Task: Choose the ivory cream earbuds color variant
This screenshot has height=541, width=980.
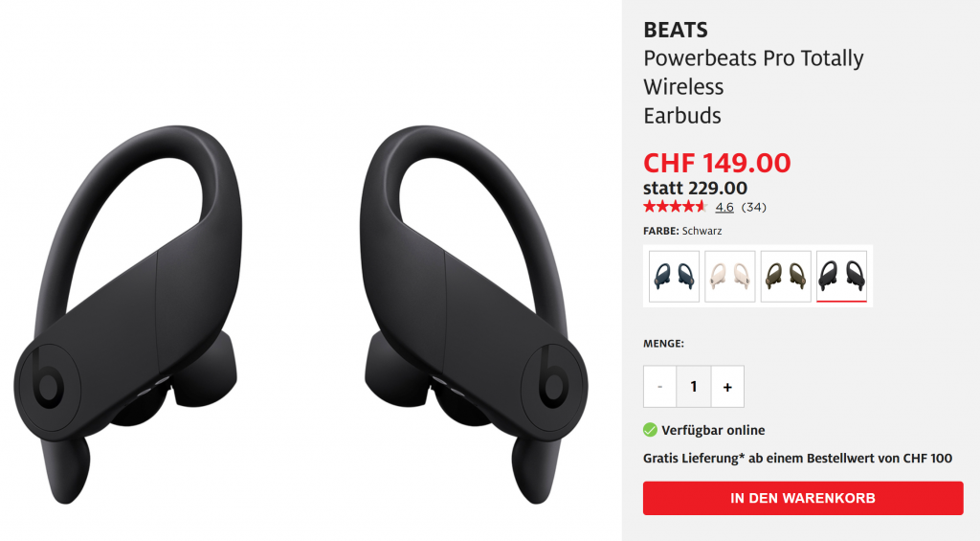Action: point(729,276)
